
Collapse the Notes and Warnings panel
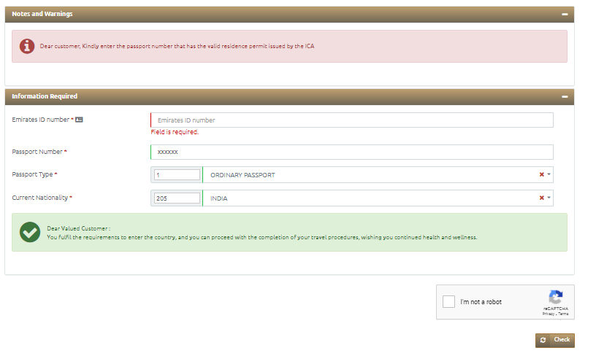click(x=565, y=14)
